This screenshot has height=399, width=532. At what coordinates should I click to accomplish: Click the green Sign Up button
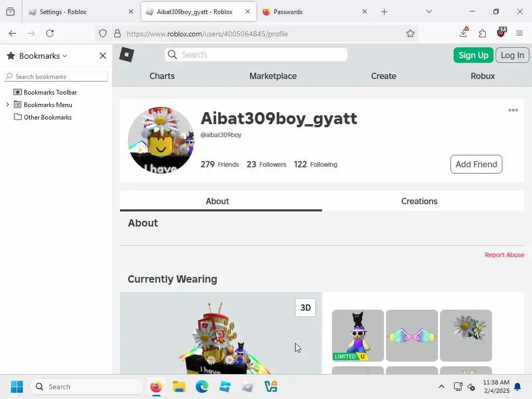click(473, 55)
